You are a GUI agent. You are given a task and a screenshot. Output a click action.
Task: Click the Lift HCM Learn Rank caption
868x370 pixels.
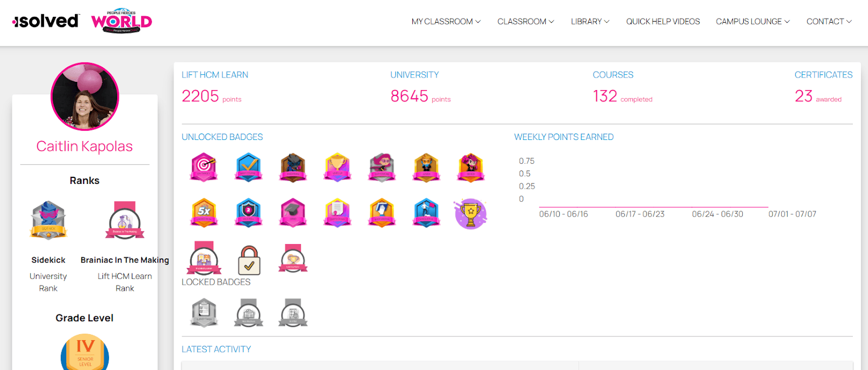coord(125,282)
